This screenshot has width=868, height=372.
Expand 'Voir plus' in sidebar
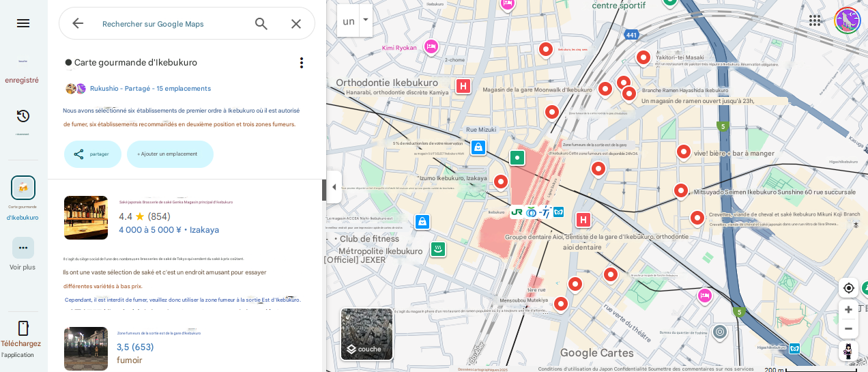23,248
